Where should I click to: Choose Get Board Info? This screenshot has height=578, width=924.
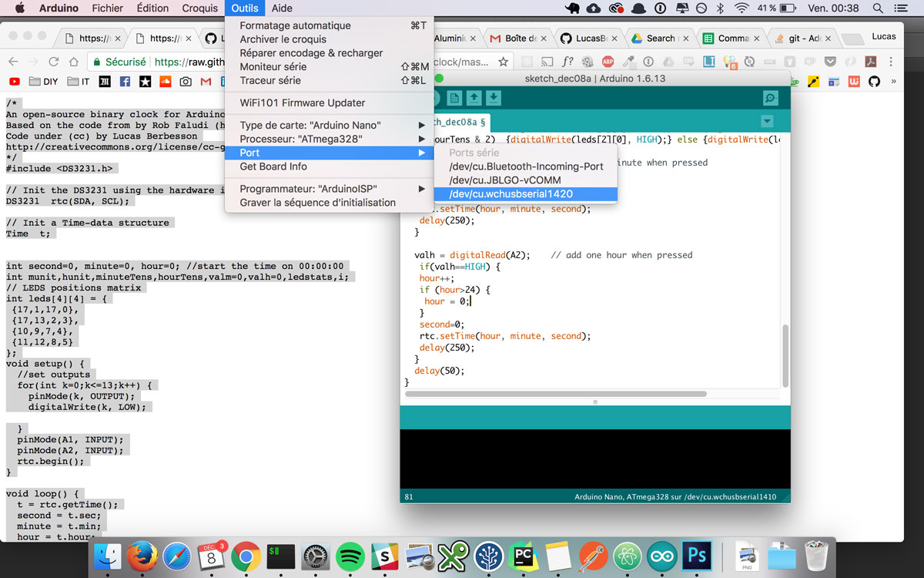[x=329, y=166]
